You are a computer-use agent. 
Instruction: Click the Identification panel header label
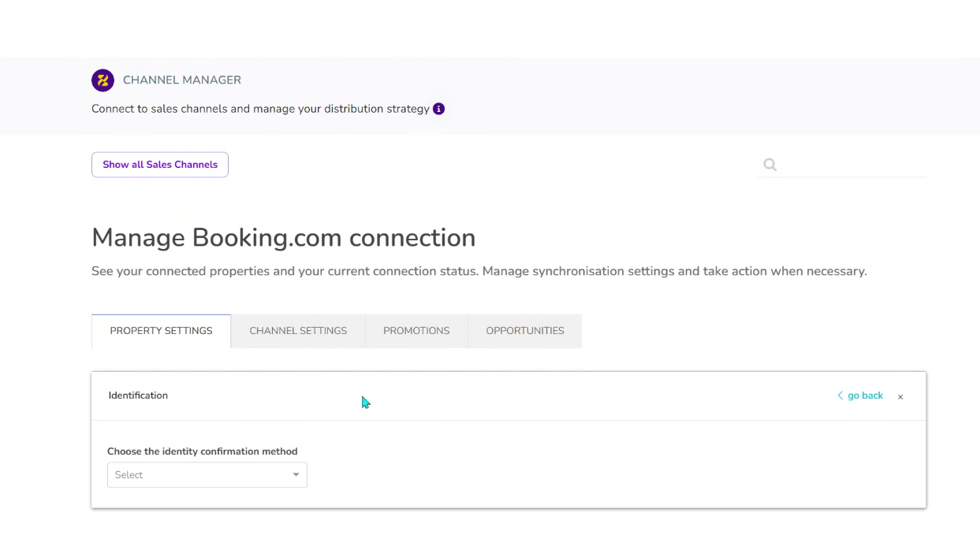(x=138, y=396)
